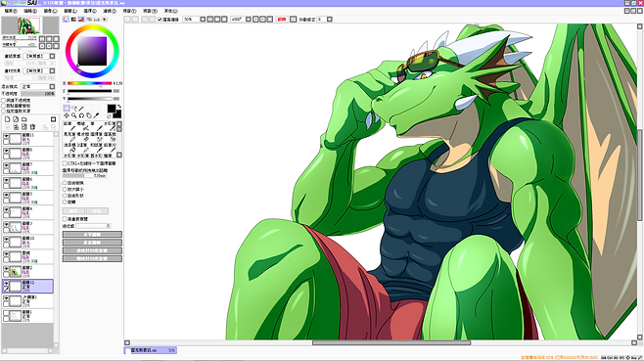Adjust the layer opacity slider
The width and height of the screenshot is (644, 361).
[38, 94]
